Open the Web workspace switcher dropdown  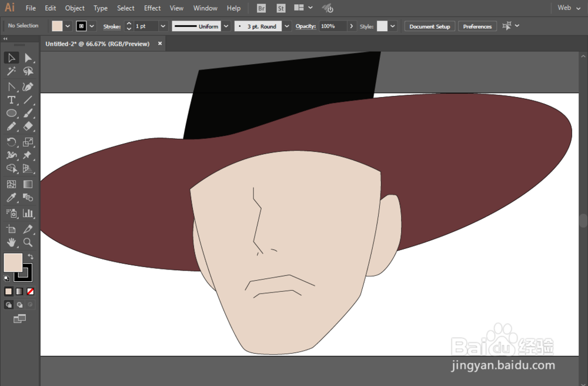(568, 8)
